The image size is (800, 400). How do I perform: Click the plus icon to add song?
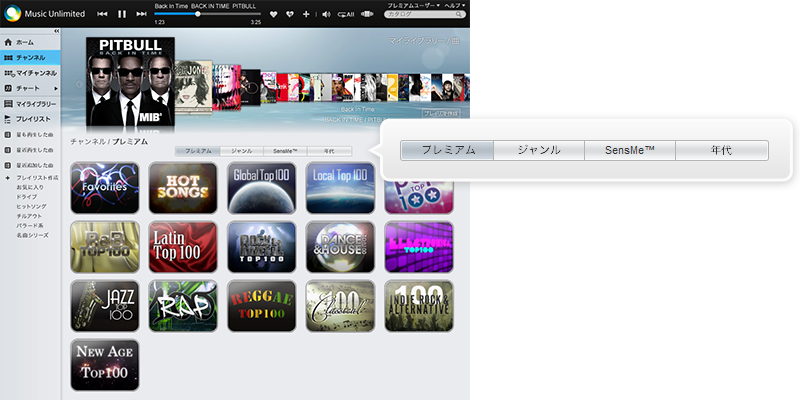[x=306, y=14]
